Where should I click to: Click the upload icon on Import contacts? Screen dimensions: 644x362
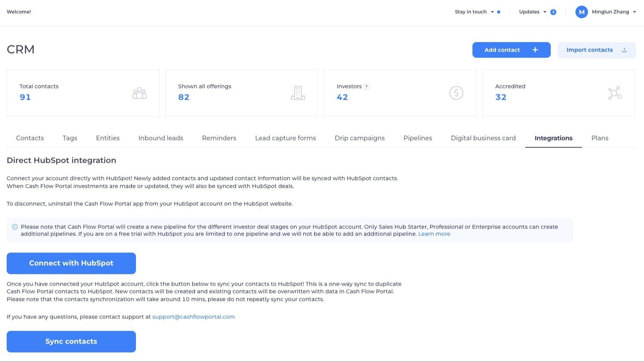624,50
